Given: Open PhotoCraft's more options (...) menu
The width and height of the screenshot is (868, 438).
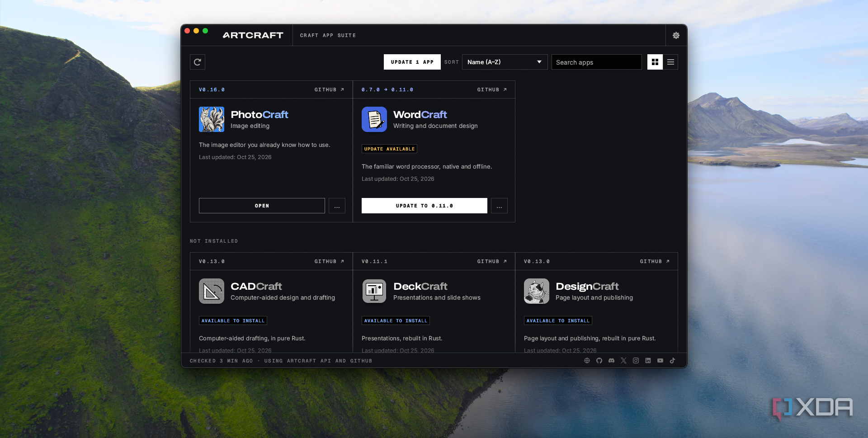Looking at the screenshot, I should coord(337,206).
